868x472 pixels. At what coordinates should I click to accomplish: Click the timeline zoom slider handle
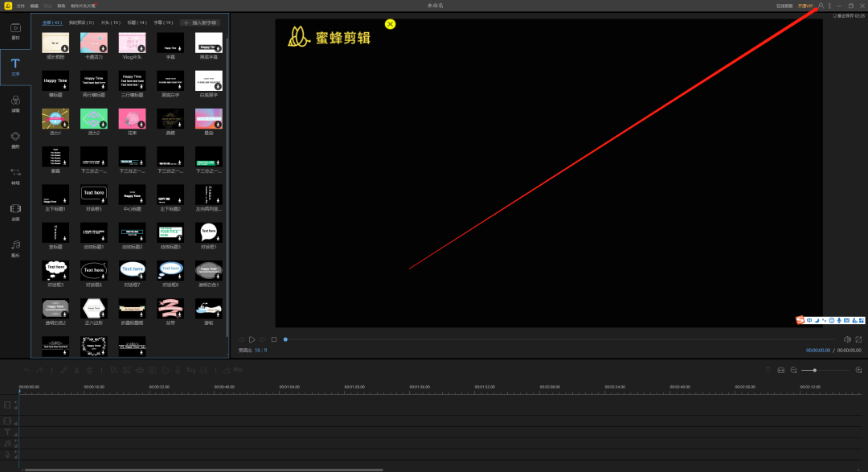815,370
